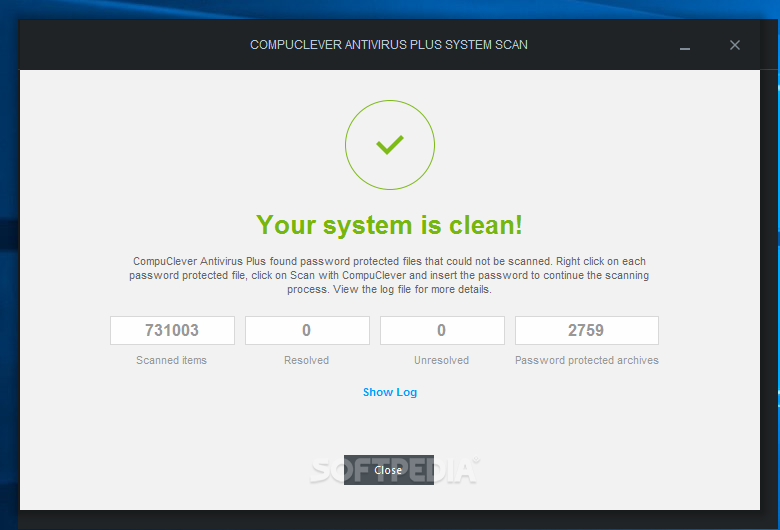Close the scan window with the X icon
This screenshot has width=780, height=530.
[x=735, y=45]
